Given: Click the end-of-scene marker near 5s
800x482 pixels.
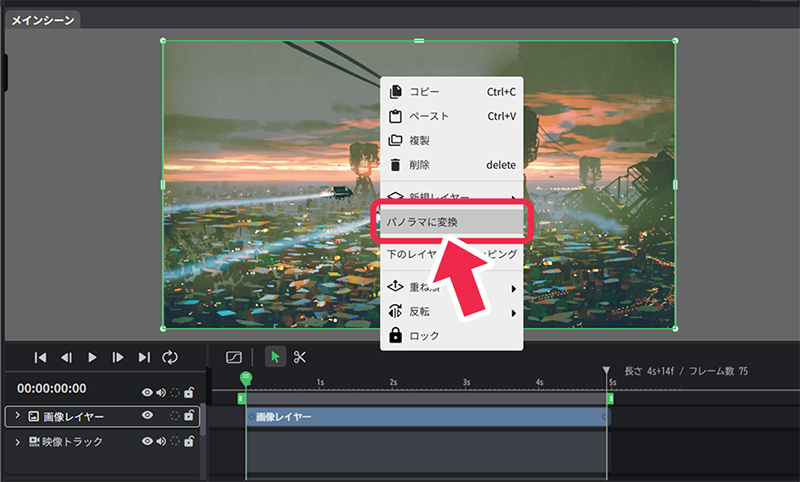Looking at the screenshot, I should [x=606, y=371].
